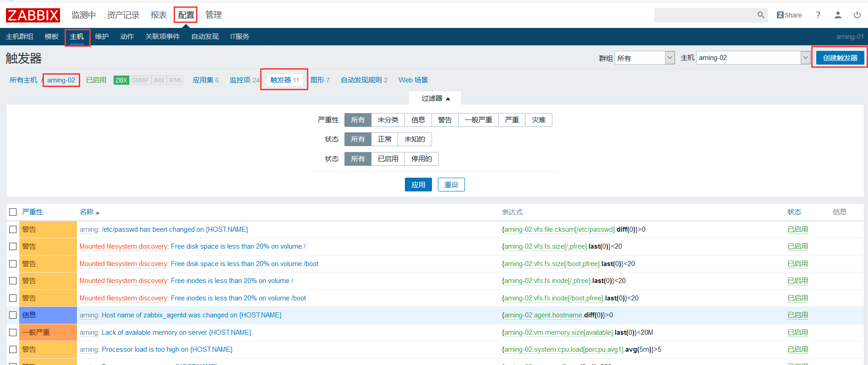Open the Monitoring menu
Viewport: 868px width, 365px height.
coord(84,15)
